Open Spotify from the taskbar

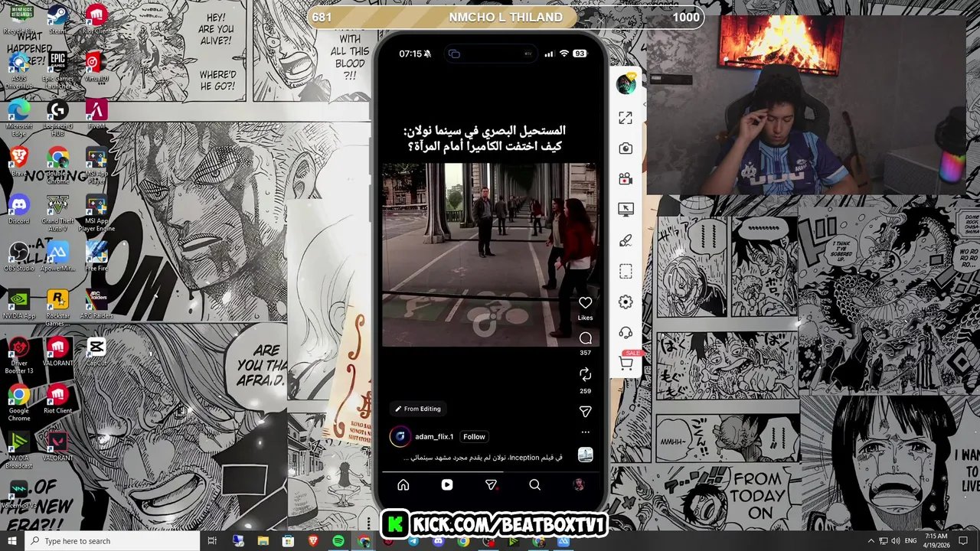[338, 541]
